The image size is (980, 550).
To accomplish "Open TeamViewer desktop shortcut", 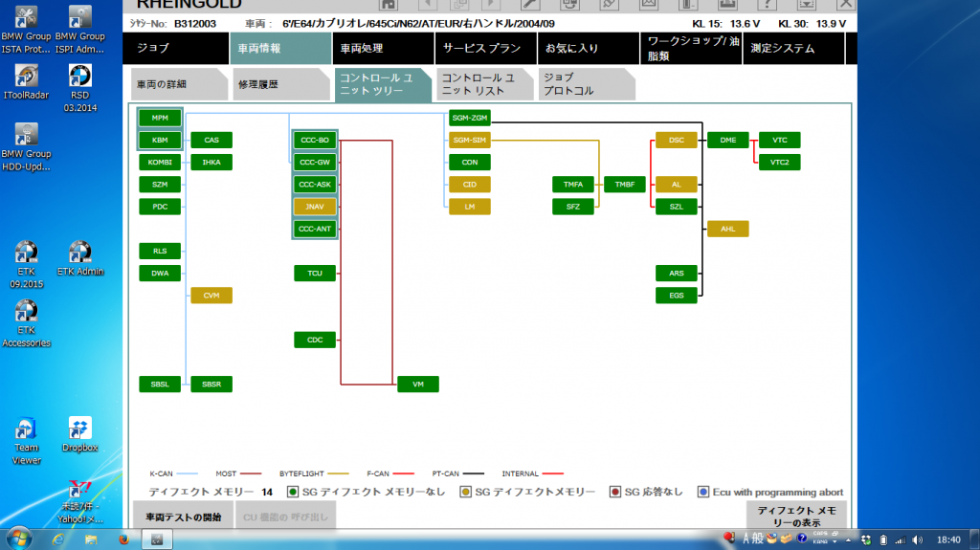I will [26, 441].
